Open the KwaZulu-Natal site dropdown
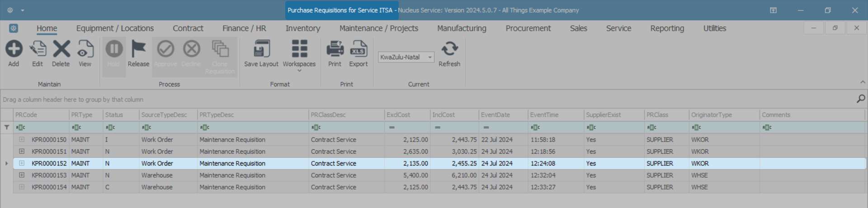Image resolution: width=868 pixels, height=208 pixels. tap(430, 57)
